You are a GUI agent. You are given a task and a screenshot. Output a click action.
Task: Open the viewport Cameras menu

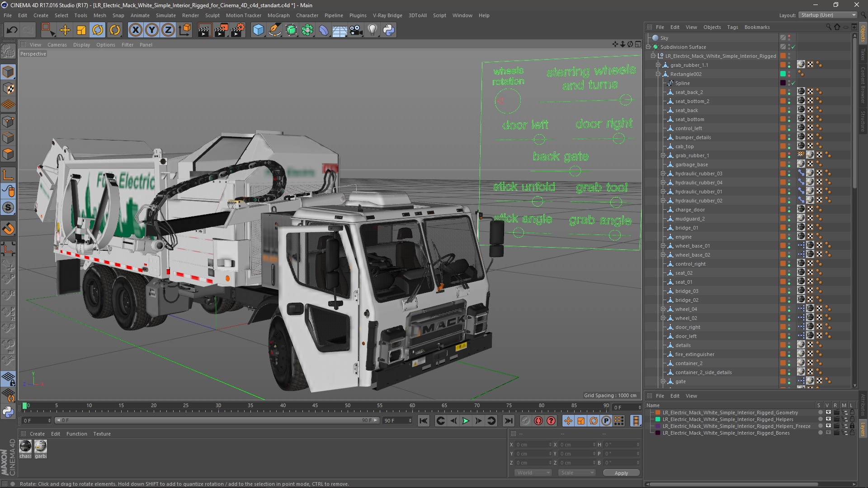(57, 45)
